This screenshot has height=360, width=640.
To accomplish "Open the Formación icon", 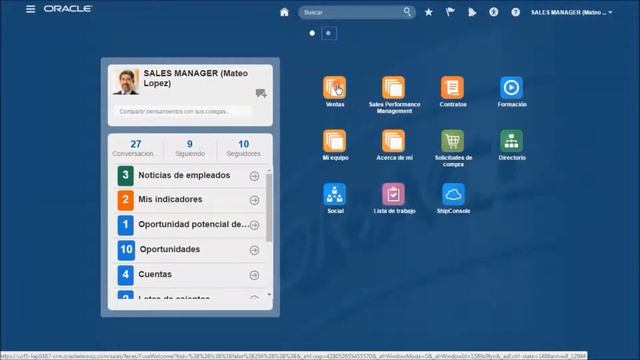I will click(511, 87).
